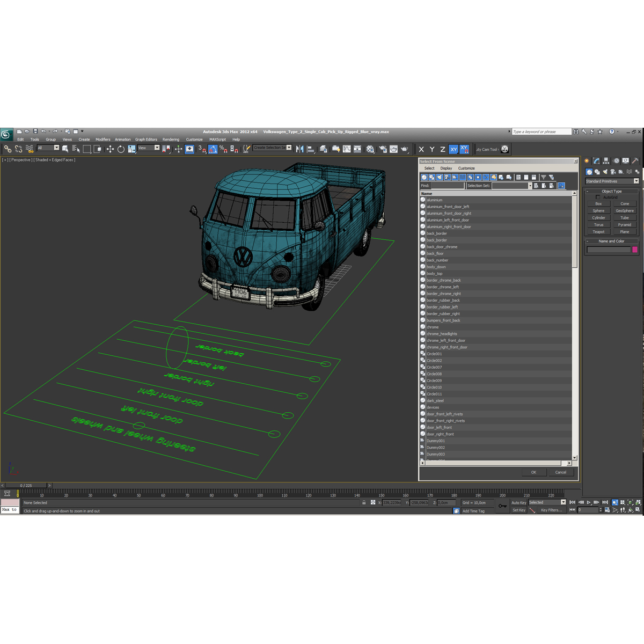Click the GeoSphere object type button
The height and width of the screenshot is (644, 644).
coord(625,211)
